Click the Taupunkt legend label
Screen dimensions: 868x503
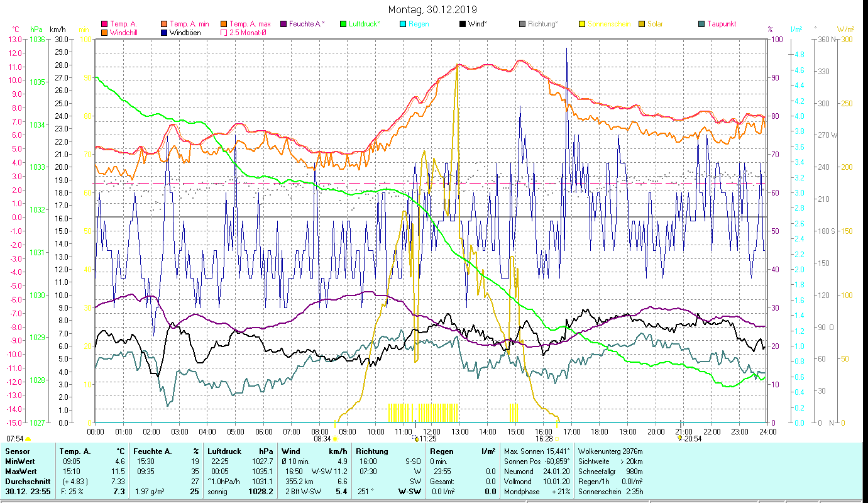(x=722, y=25)
